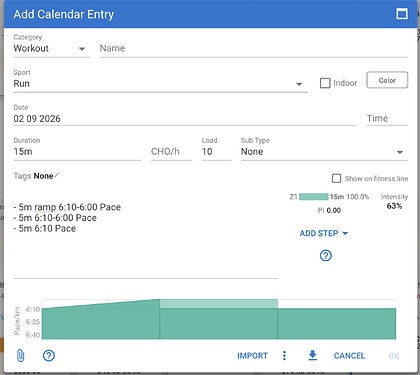
Task: Click the pencil icon next to Tags
Action: click(57, 175)
